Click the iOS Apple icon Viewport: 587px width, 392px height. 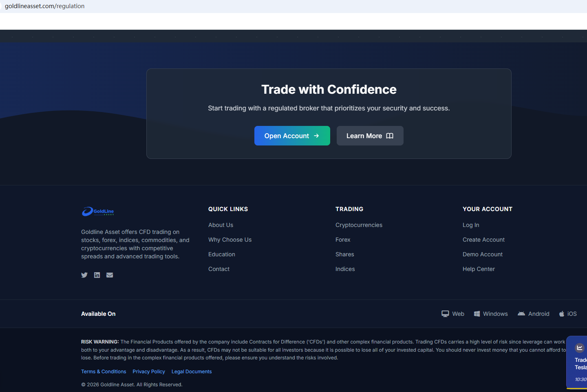(x=562, y=314)
